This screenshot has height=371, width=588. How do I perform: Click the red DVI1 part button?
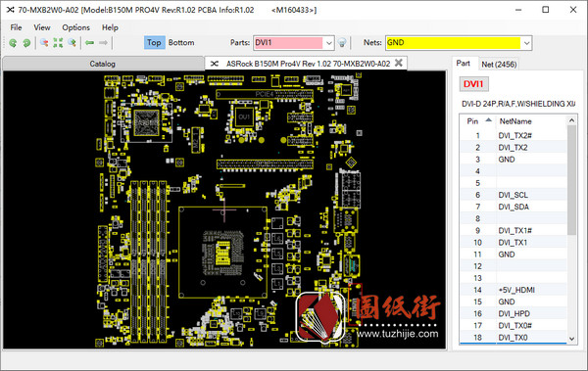(473, 84)
